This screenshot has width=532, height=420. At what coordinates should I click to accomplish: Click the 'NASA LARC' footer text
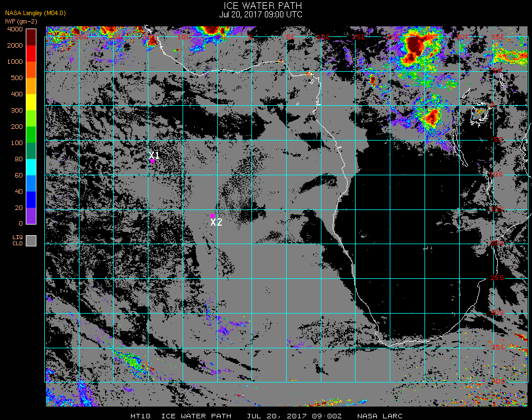(380, 416)
